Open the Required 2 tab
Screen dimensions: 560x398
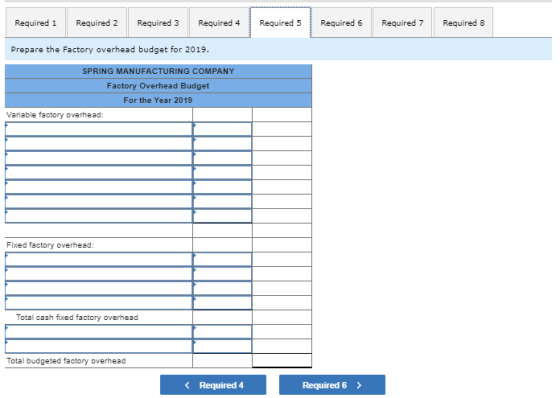pos(97,23)
